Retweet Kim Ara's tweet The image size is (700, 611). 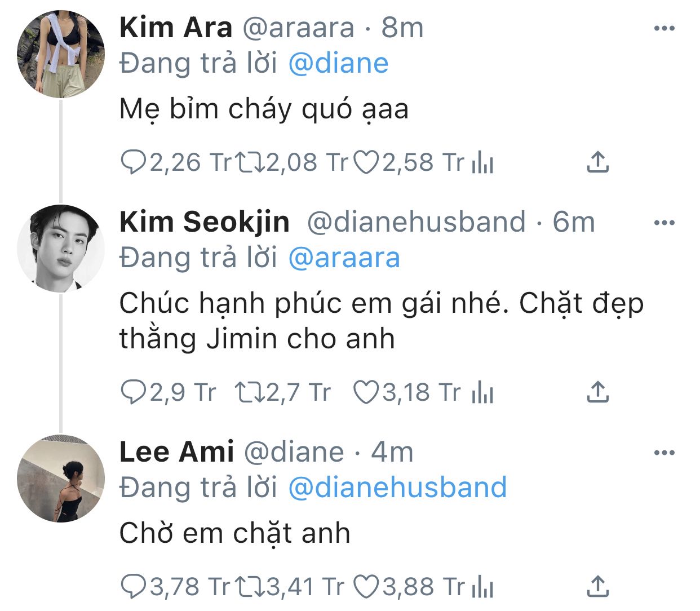click(x=251, y=162)
